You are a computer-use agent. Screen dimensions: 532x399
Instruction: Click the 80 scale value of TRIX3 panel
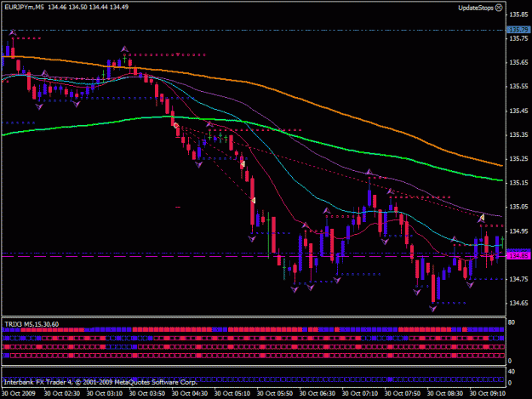[512, 322]
